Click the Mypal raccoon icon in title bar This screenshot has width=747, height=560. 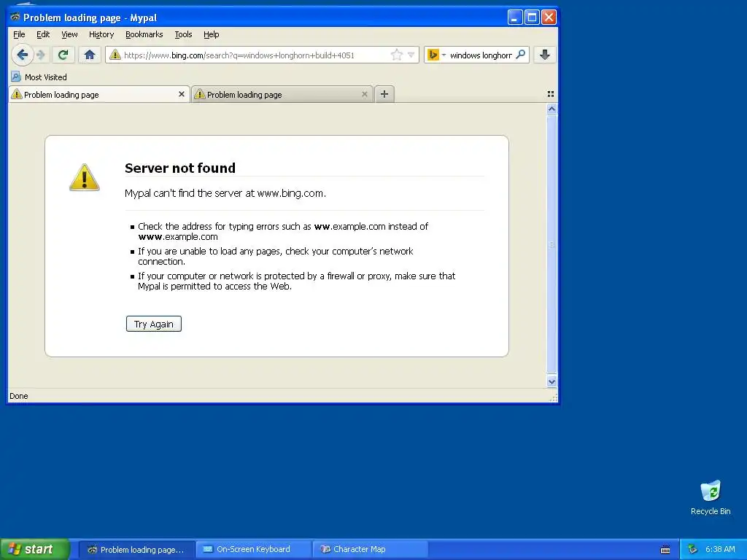tap(15, 17)
